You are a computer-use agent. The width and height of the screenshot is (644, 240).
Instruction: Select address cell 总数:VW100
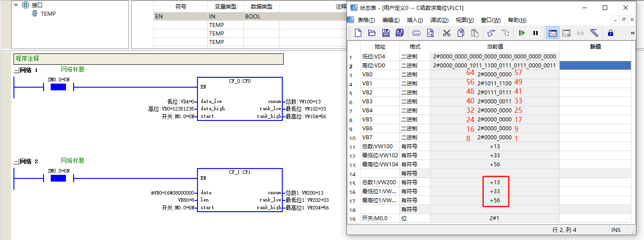[380, 147]
